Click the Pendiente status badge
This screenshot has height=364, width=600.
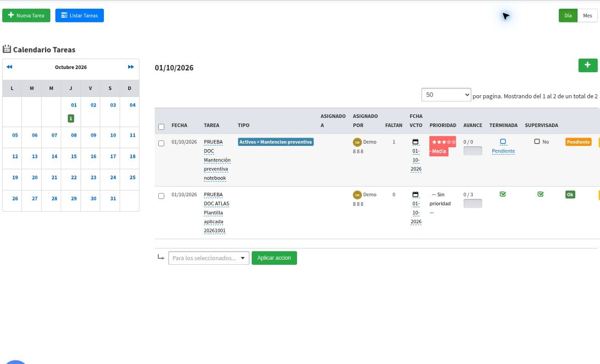[x=578, y=142]
